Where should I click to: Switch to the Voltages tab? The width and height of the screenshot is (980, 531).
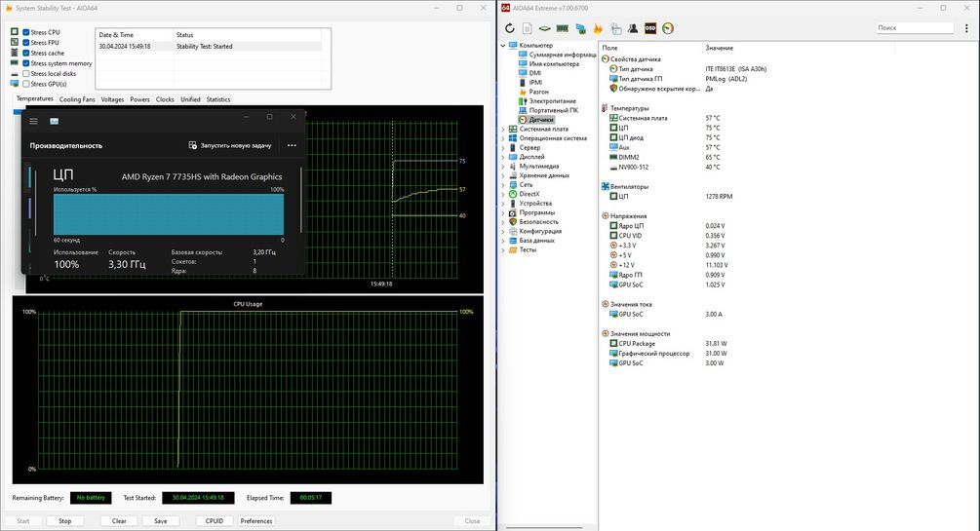(x=112, y=99)
